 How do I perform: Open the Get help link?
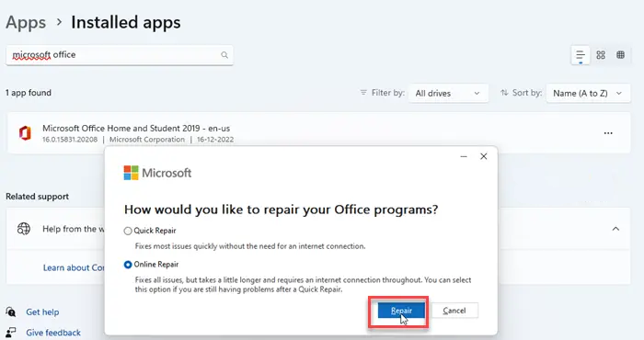[x=42, y=312]
